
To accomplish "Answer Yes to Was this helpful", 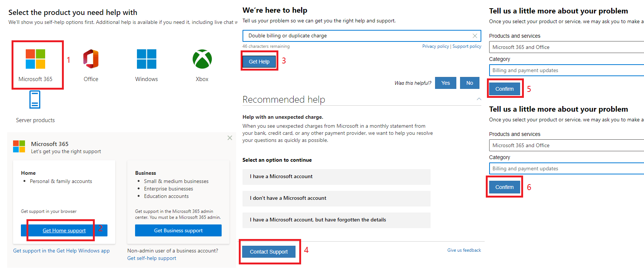I will (446, 83).
